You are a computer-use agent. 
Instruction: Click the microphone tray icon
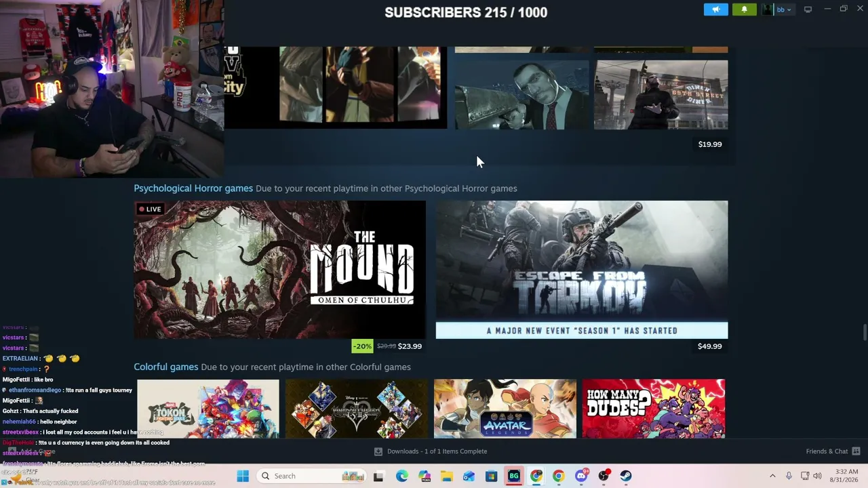pos(789,476)
